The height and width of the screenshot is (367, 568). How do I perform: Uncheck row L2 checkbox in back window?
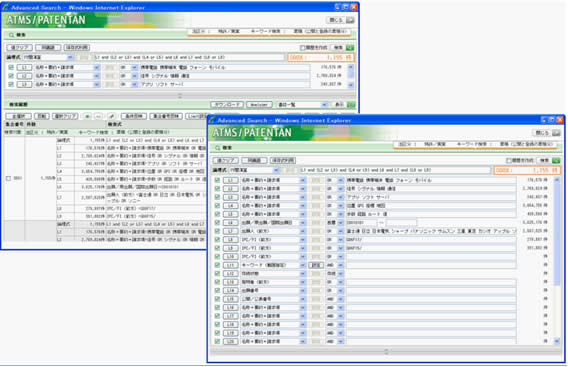coord(11,76)
